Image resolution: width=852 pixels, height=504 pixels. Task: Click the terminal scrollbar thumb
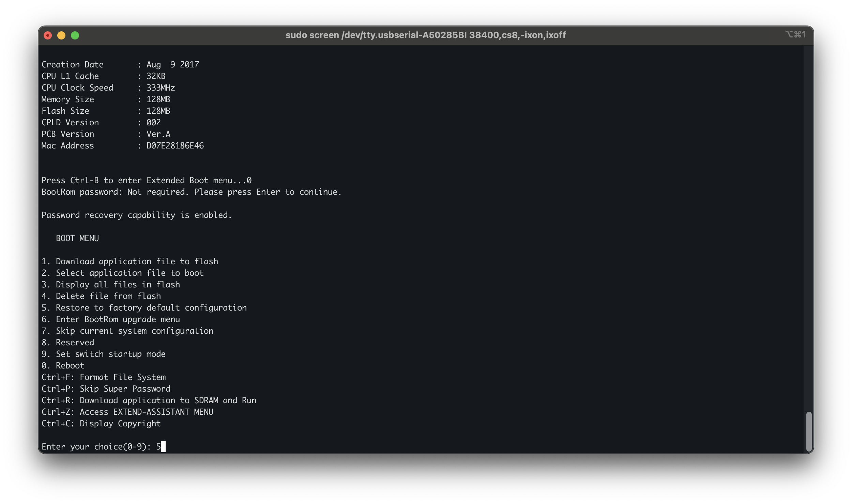(809, 431)
